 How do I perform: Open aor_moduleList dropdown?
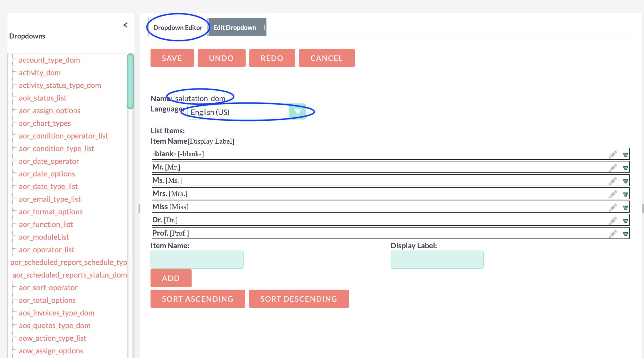pyautogui.click(x=44, y=237)
